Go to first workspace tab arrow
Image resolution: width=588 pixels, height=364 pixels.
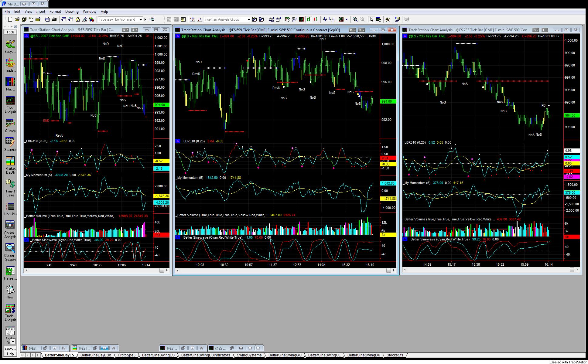[23, 355]
